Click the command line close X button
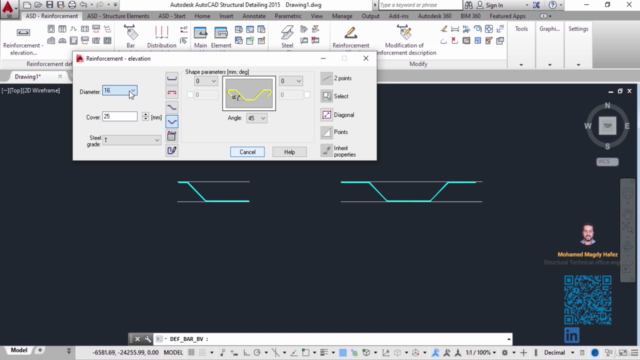Screen dimensions: 640x360 click(138, 339)
